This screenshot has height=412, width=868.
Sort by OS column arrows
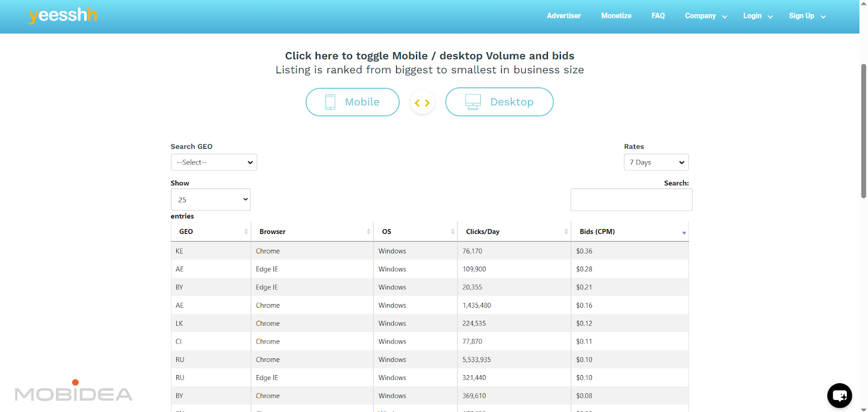click(452, 232)
